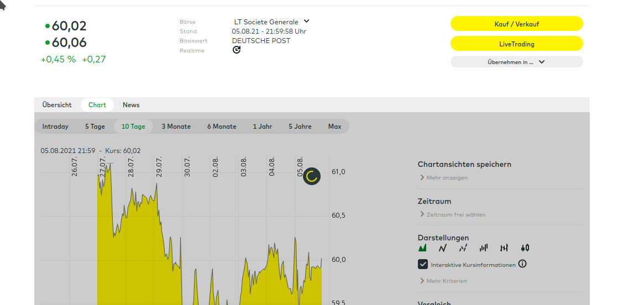Click the Realtime refresh icon
This screenshot has height=305, width=644.
coord(237,50)
